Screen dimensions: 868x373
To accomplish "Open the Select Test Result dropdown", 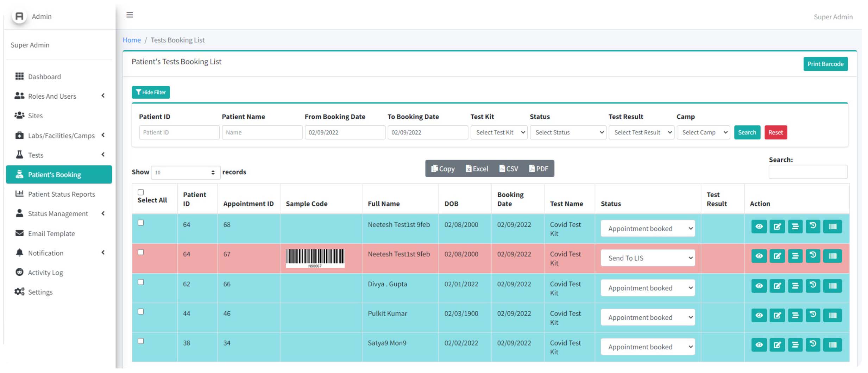I will [641, 132].
